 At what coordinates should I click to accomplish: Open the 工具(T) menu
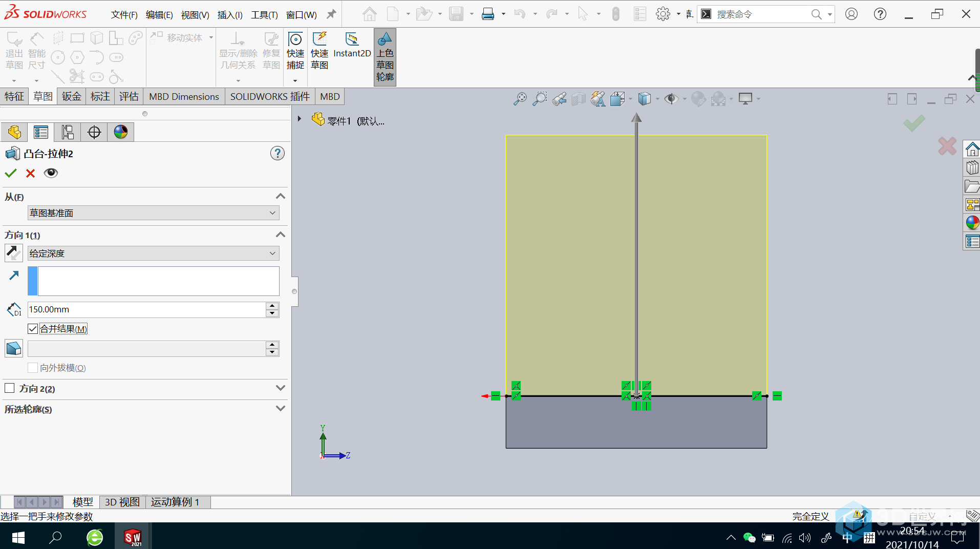[x=264, y=15]
